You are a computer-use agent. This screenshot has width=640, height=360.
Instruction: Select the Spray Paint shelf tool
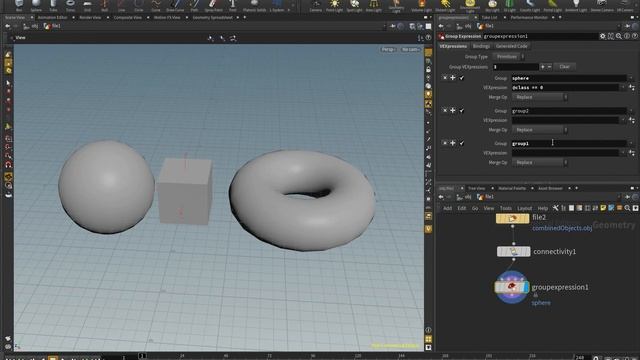click(213, 5)
